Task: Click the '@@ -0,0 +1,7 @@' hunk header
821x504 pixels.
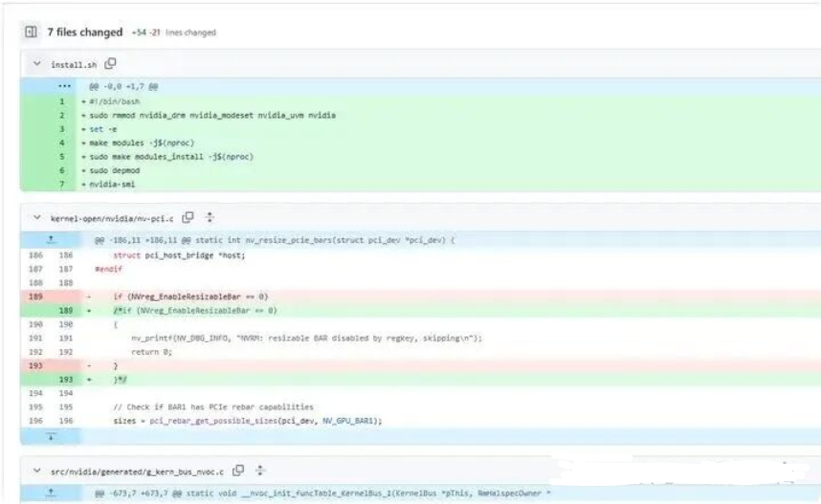Action: 123,86
